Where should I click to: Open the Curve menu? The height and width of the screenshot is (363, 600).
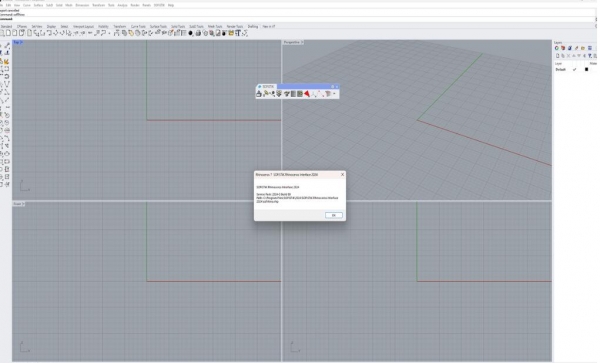(26, 5)
